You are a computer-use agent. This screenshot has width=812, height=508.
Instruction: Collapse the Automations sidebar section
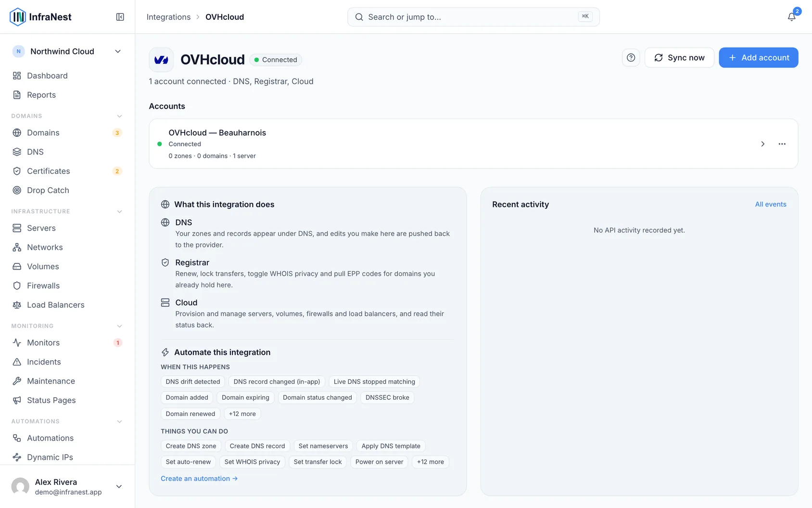120,421
